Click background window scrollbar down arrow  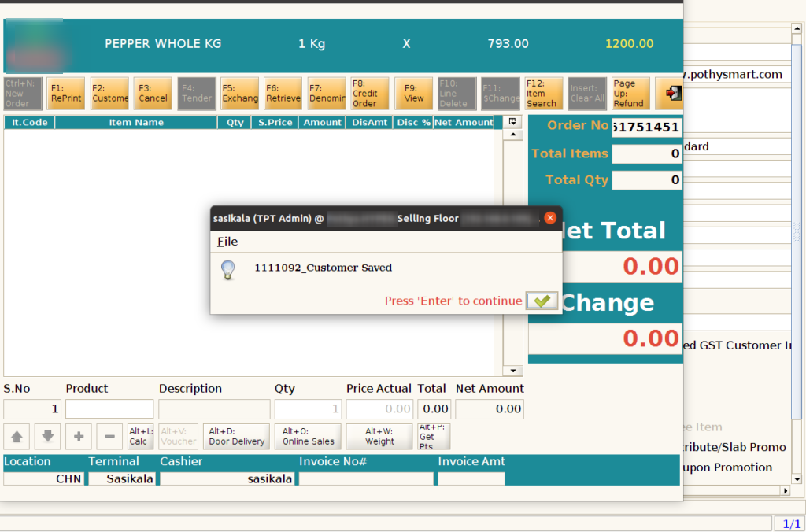[797, 479]
